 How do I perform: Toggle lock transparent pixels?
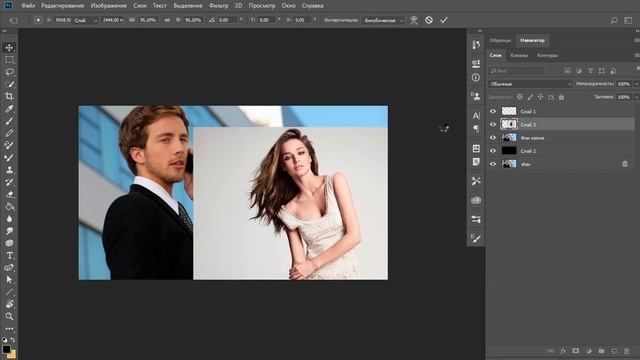coord(519,97)
